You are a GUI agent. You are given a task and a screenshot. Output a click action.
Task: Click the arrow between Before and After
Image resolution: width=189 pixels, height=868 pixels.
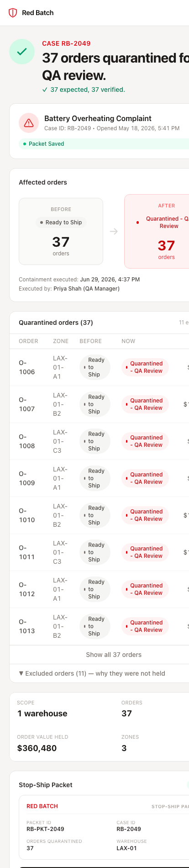(114, 232)
